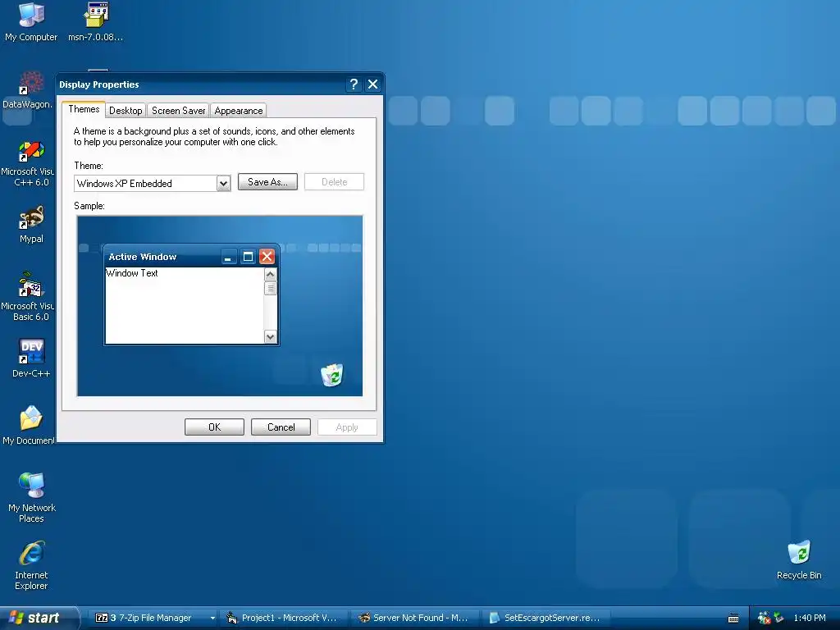Open My Network Places icon
Image resolution: width=840 pixels, height=630 pixels.
[x=31, y=498]
